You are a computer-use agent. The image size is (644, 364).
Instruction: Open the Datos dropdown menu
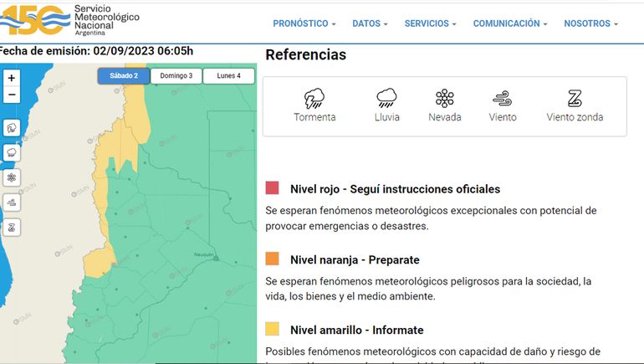point(371,23)
